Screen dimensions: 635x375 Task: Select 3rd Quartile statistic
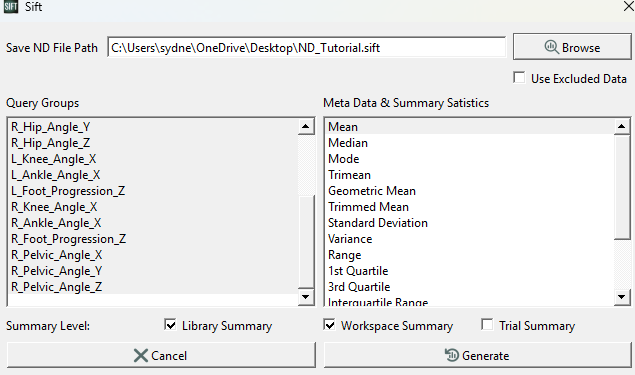coord(470,287)
